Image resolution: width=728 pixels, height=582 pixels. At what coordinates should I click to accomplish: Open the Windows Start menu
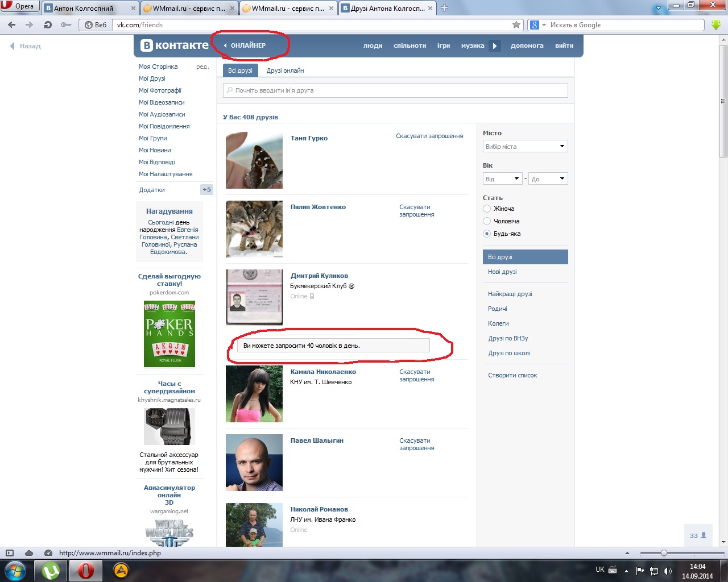[x=15, y=570]
